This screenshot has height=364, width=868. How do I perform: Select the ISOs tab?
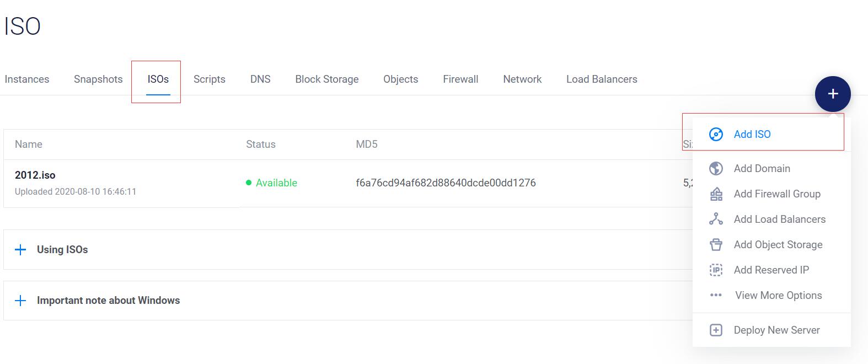click(x=158, y=79)
